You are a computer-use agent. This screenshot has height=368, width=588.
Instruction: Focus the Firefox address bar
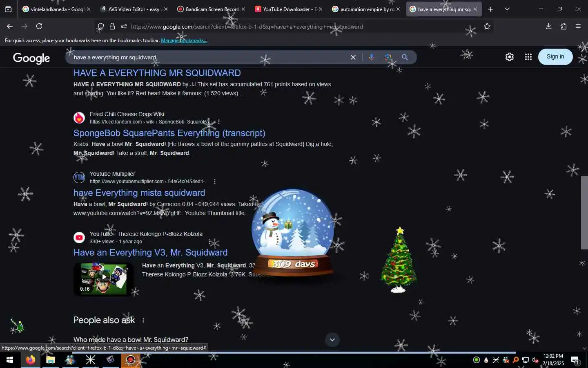302,27
